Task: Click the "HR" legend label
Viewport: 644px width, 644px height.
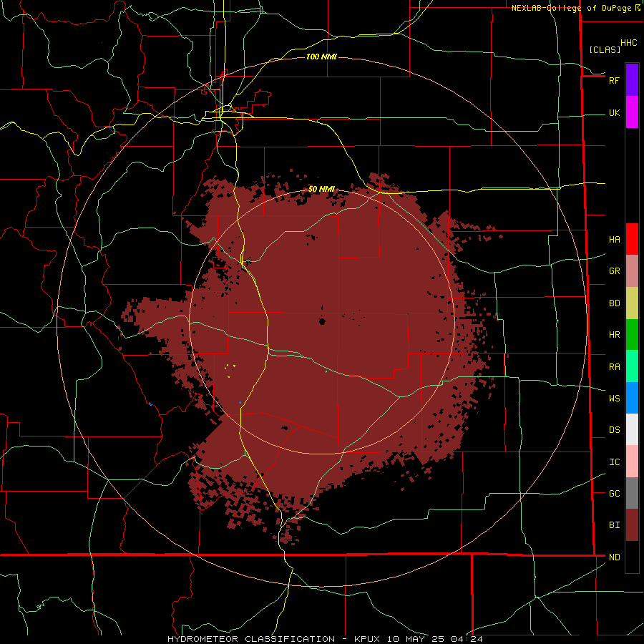Action: click(614, 335)
